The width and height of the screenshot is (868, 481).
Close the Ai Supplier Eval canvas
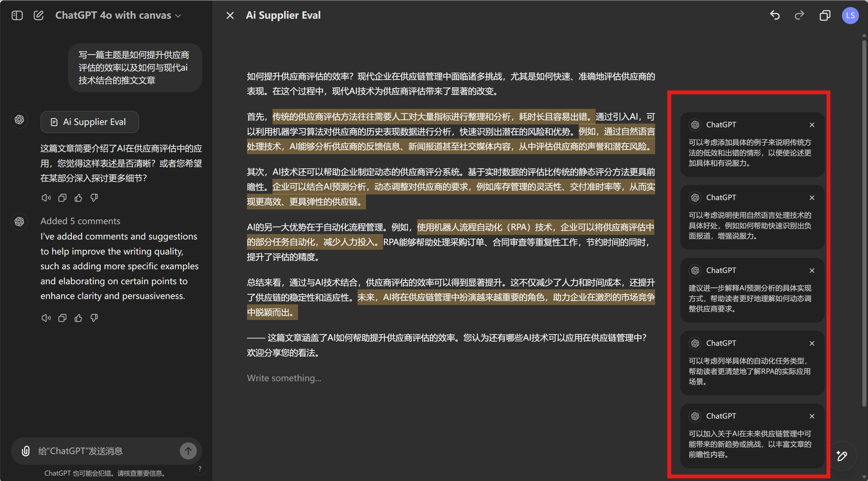(x=230, y=15)
